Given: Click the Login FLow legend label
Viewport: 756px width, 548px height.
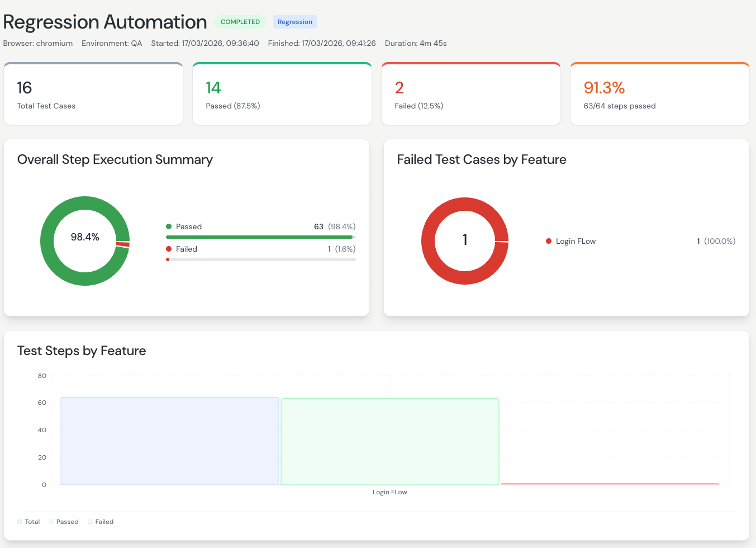Looking at the screenshot, I should tap(576, 241).
